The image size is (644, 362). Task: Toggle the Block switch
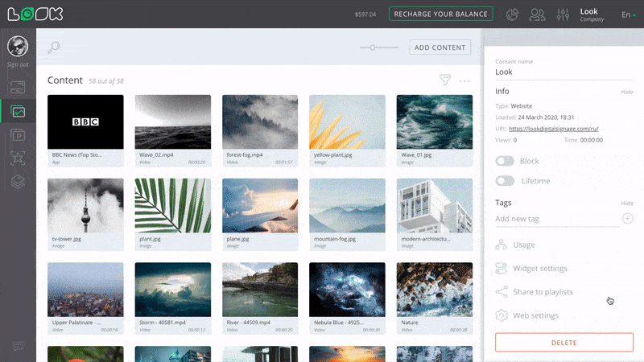click(506, 161)
